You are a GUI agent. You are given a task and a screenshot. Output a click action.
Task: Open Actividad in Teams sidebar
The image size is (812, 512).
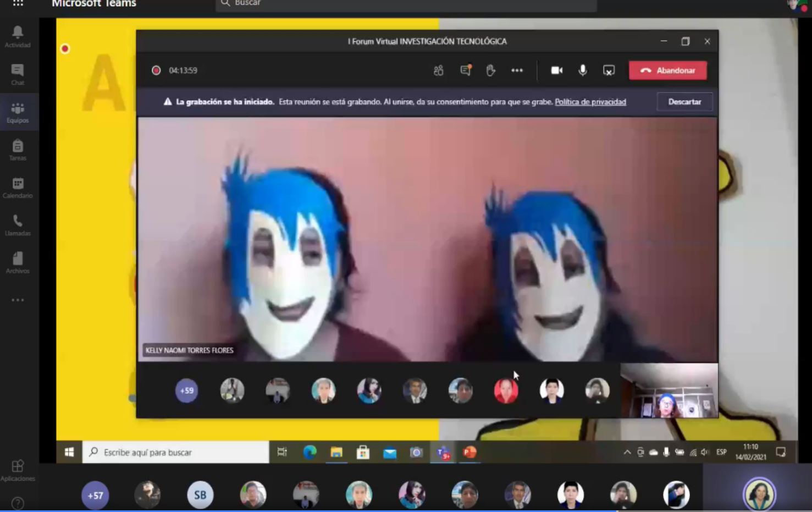(x=18, y=37)
